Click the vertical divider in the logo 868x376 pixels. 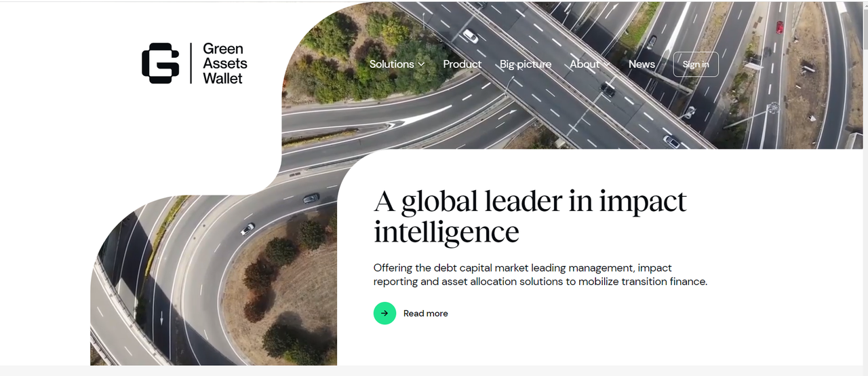[x=191, y=63]
